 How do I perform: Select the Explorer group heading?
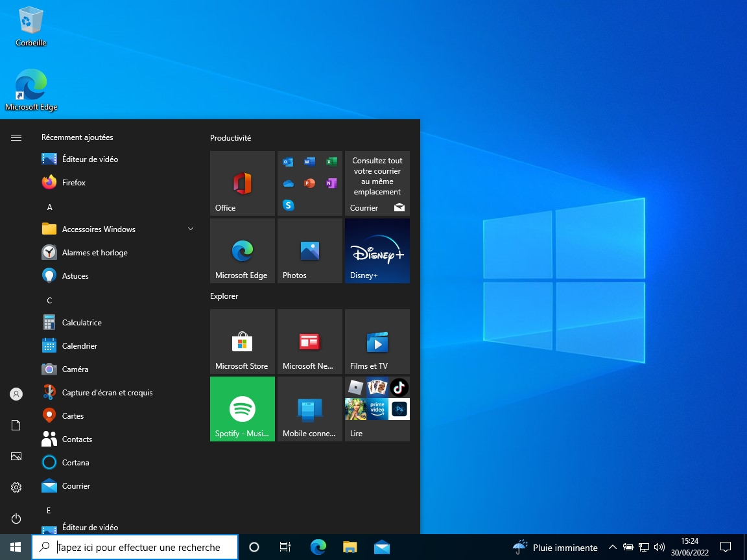(x=224, y=296)
